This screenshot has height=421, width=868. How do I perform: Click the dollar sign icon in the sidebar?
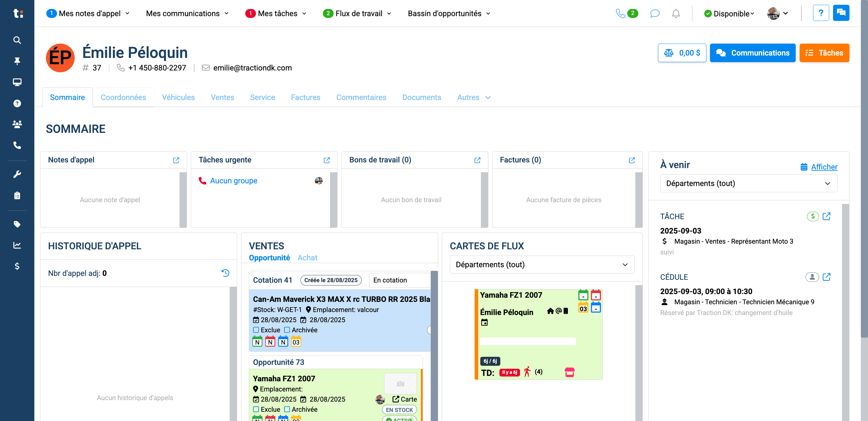17,266
